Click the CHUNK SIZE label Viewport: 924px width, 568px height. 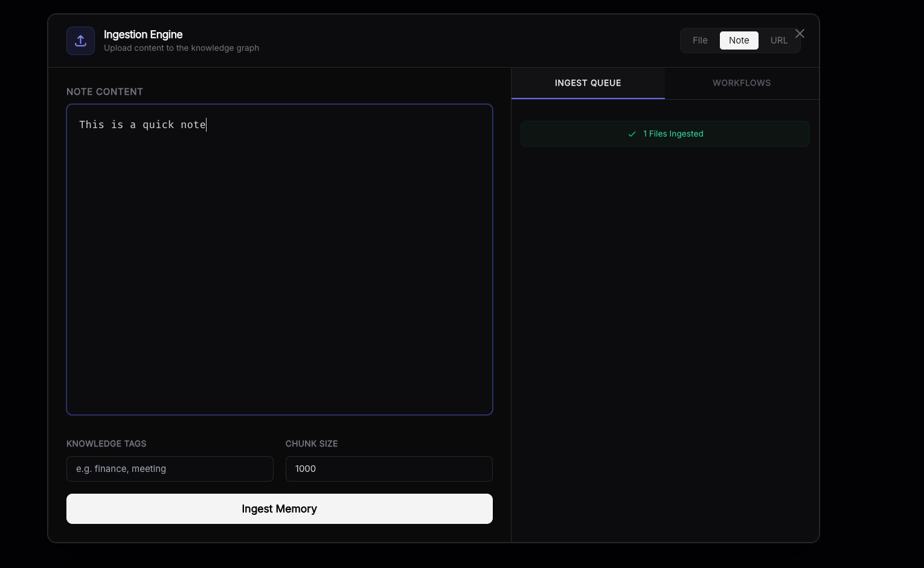click(312, 444)
